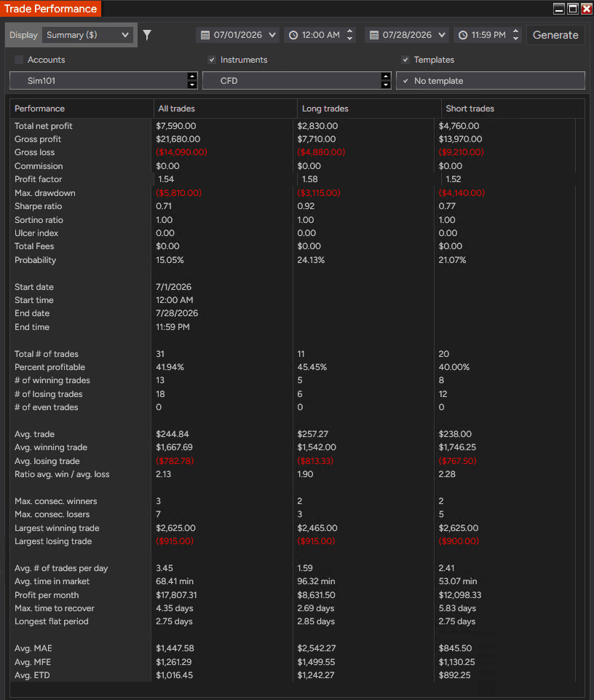Click the Max. consec. losers label
The width and height of the screenshot is (594, 700).
tap(52, 514)
